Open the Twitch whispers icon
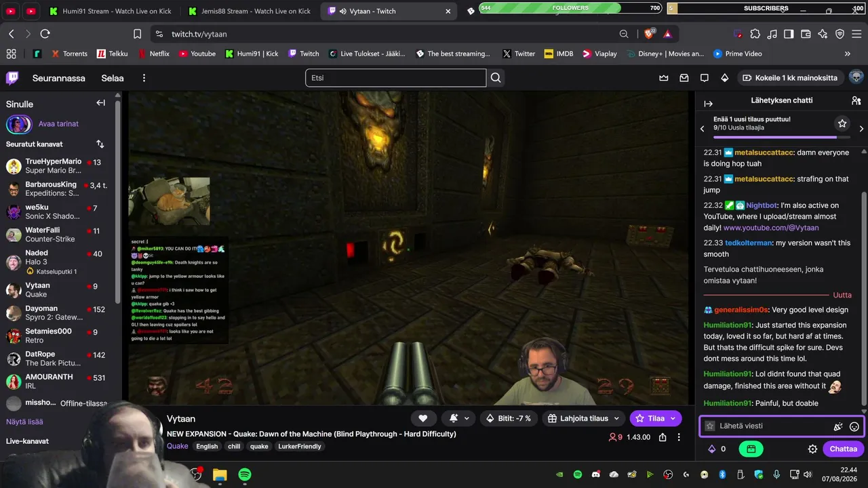Image resolution: width=868 pixels, height=488 pixels. (x=705, y=78)
